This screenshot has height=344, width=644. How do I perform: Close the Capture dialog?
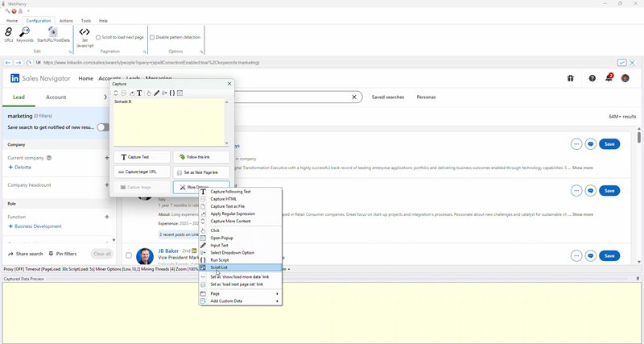(x=229, y=84)
